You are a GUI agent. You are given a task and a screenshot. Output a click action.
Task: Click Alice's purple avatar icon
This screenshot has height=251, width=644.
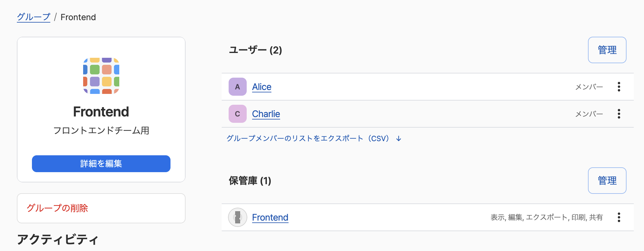tap(237, 87)
